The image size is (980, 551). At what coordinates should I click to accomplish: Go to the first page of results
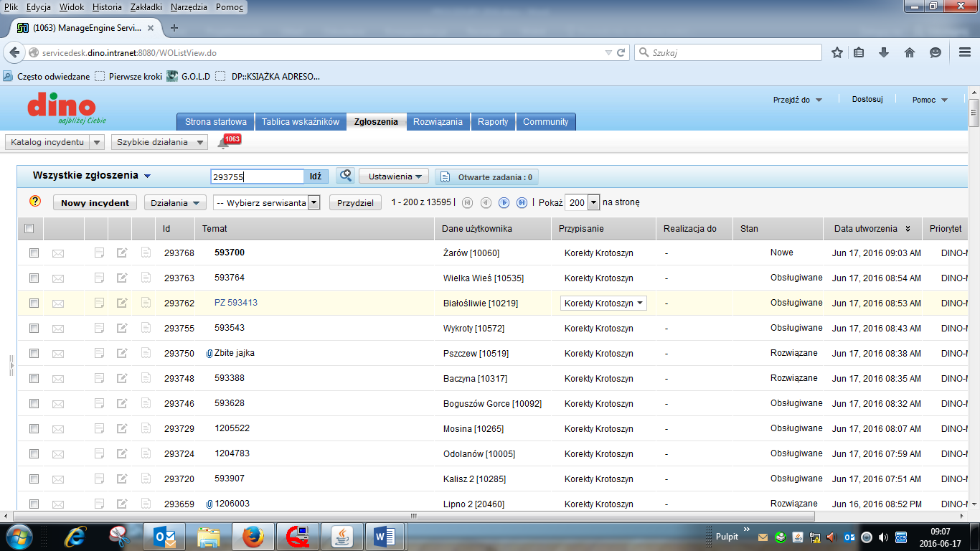click(468, 203)
